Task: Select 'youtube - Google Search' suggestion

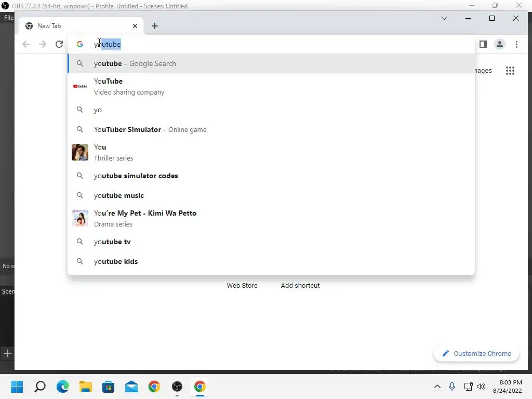Action: [x=271, y=63]
